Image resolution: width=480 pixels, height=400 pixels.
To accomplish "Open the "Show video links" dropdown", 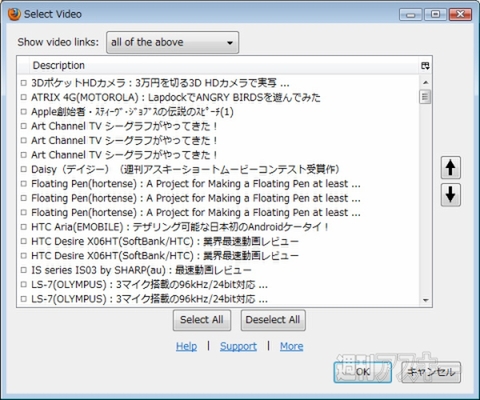I will click(x=172, y=42).
